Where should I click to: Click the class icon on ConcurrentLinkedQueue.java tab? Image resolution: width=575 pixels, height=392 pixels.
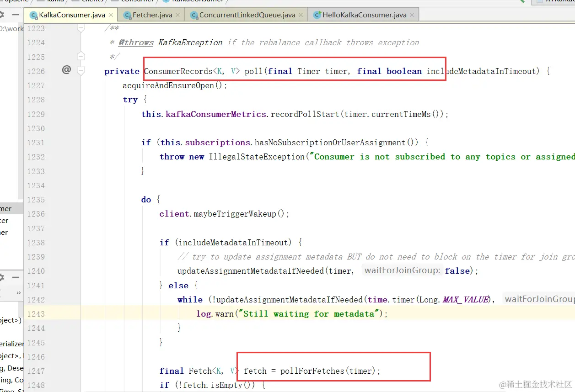[x=194, y=15]
